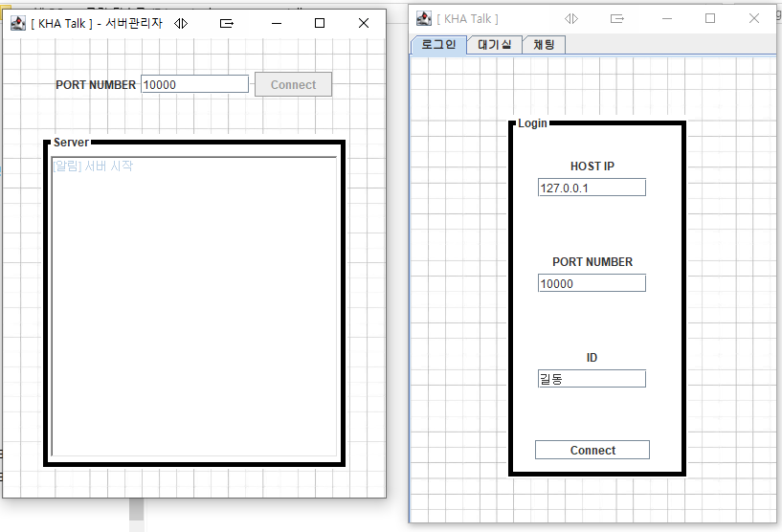The image size is (782, 532).
Task: Click the Login panel PORT NUMBER field
Action: point(592,283)
